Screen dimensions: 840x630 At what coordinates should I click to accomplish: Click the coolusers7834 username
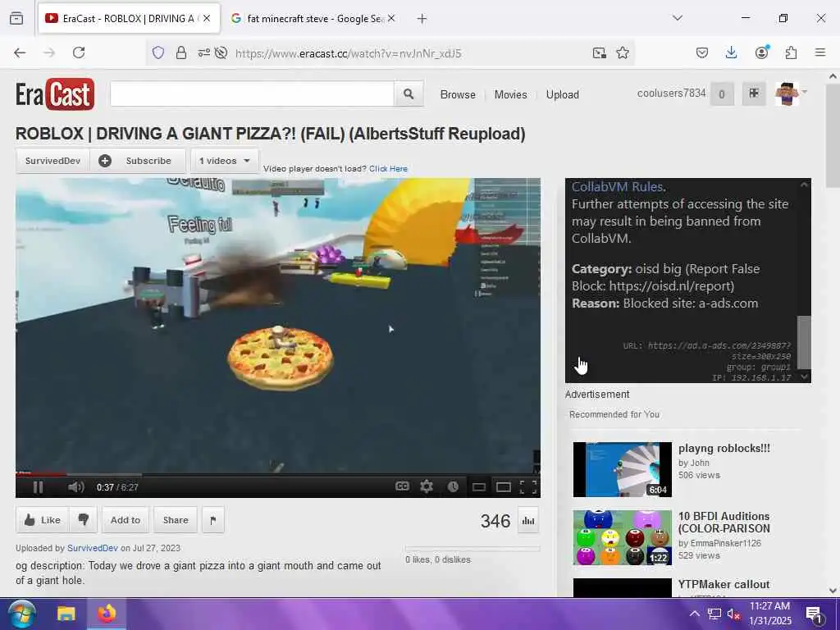point(671,94)
